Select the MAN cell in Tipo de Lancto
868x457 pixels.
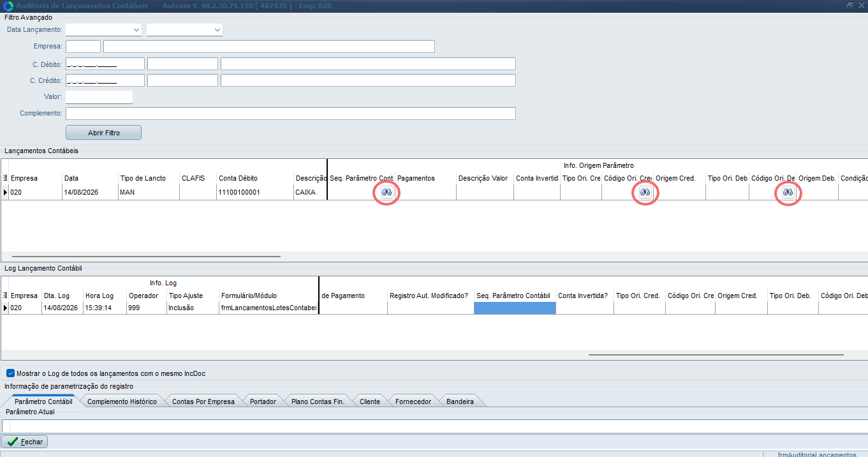pos(149,192)
